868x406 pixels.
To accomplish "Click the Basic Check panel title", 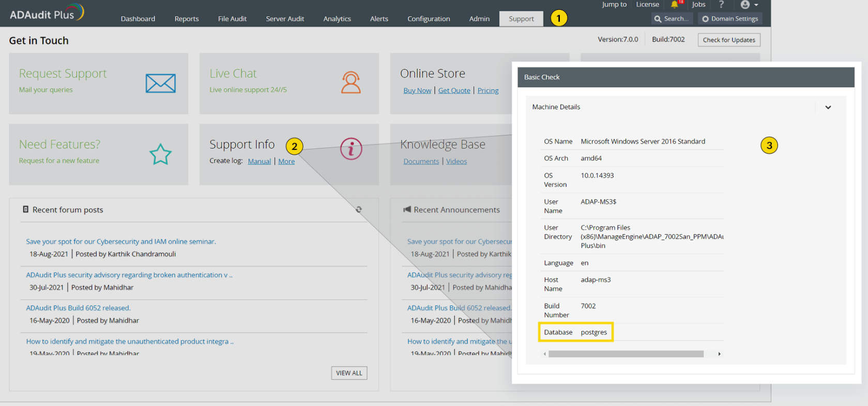I will 542,77.
